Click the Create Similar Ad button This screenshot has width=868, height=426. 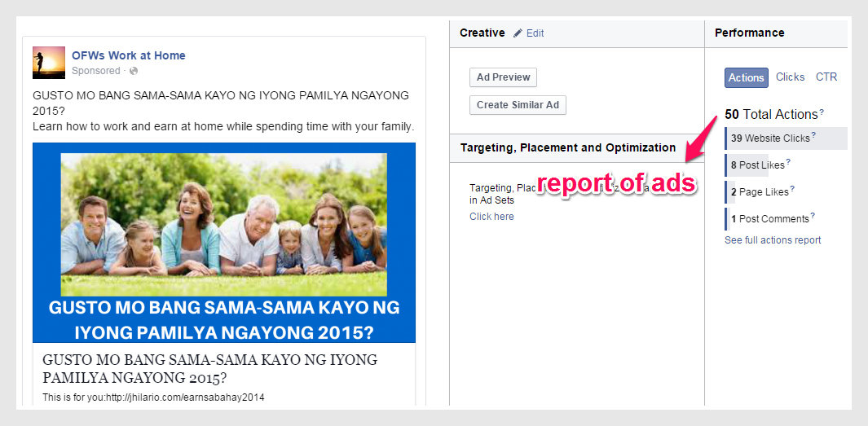point(518,105)
